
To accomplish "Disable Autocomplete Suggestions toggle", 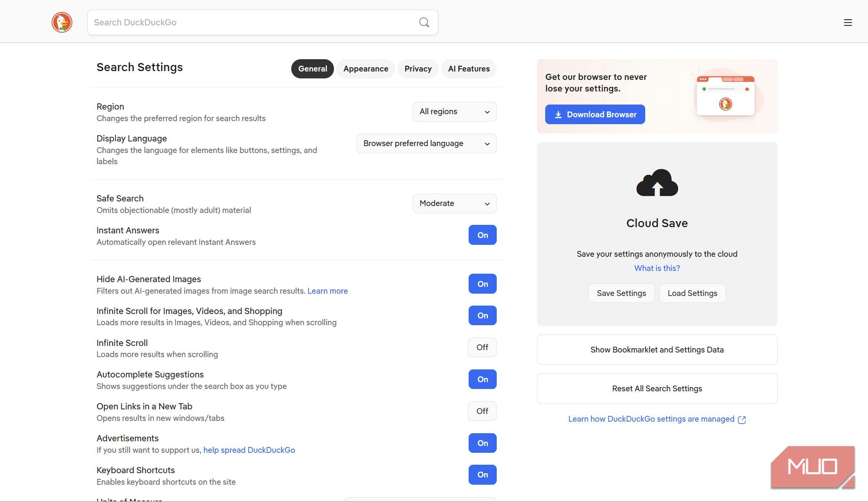I will pos(482,379).
